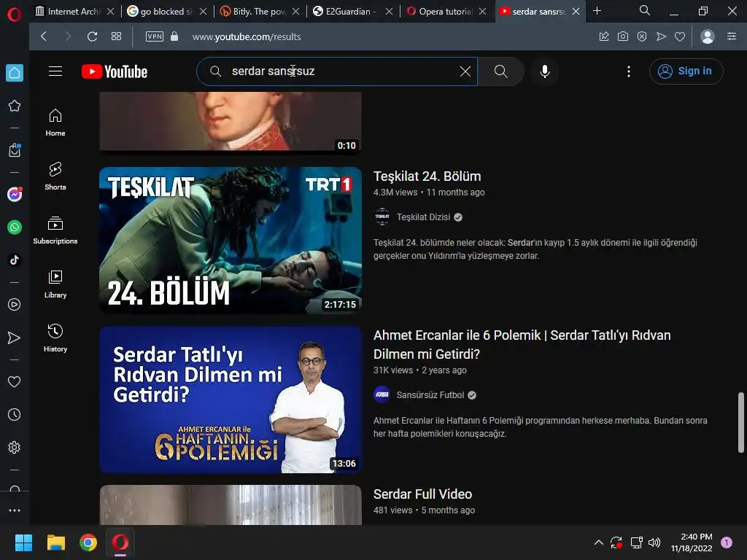747x560 pixels.
Task: Open the browser profile avatar
Action: pyautogui.click(x=708, y=36)
